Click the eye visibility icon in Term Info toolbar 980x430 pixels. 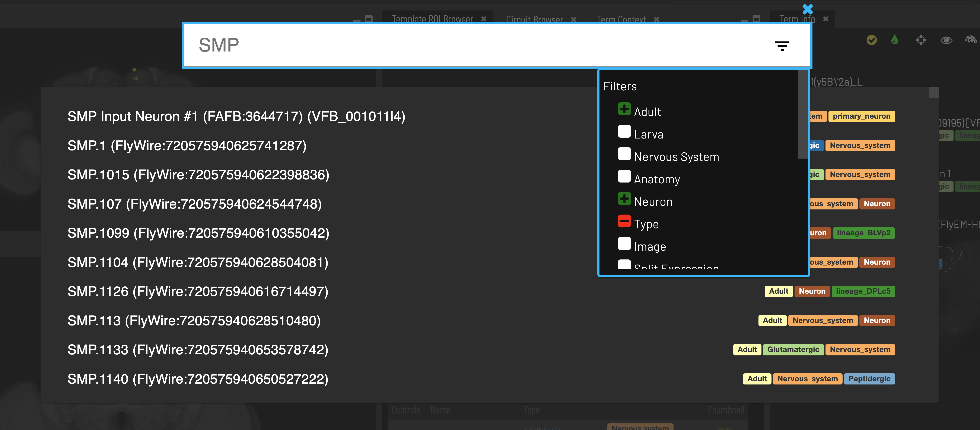946,40
